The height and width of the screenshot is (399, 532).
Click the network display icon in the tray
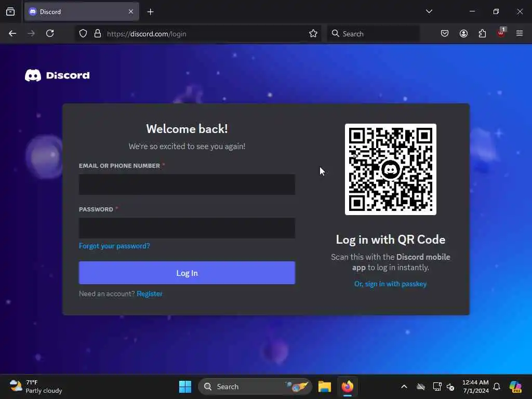point(437,387)
